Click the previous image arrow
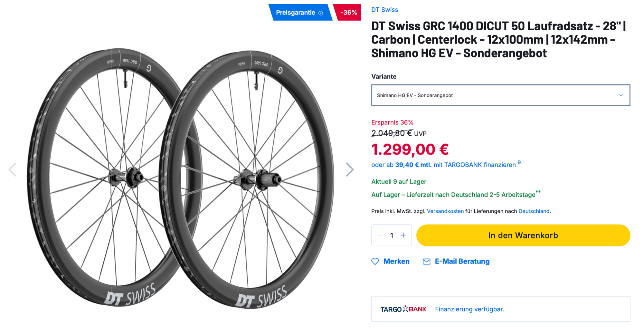644x330 pixels. 13,170
